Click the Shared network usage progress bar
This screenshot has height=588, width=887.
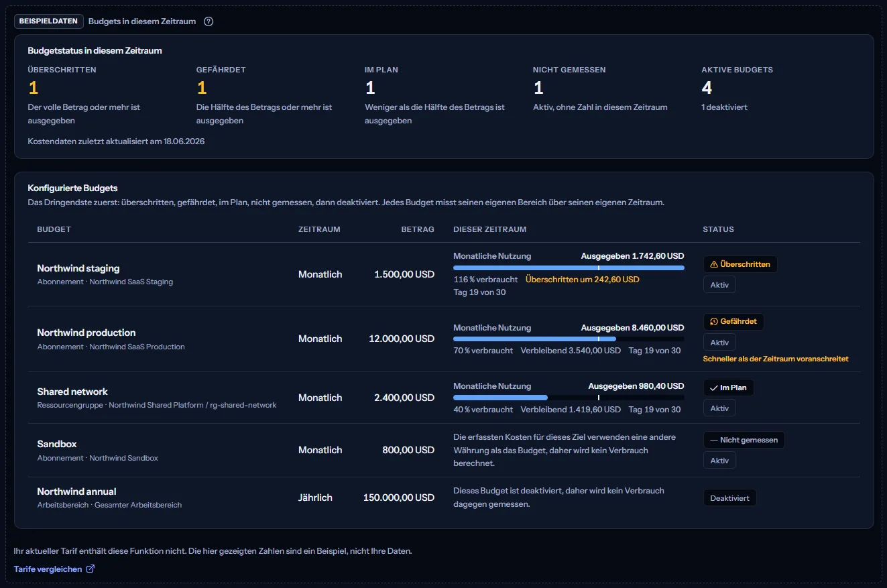point(569,398)
